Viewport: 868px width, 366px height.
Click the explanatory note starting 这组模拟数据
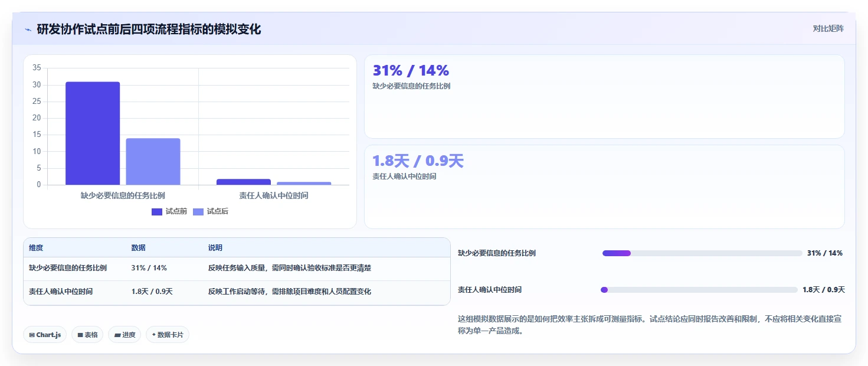click(x=650, y=325)
